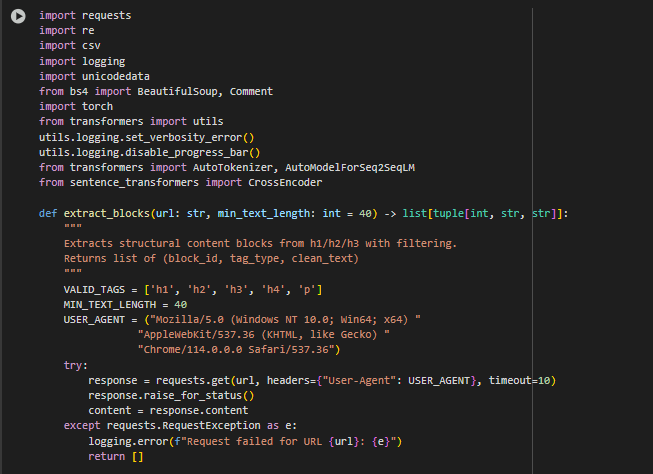Screen dimensions: 653x474
Task: Click the 'AppleWebKit/537.36' string line
Action: (263, 334)
